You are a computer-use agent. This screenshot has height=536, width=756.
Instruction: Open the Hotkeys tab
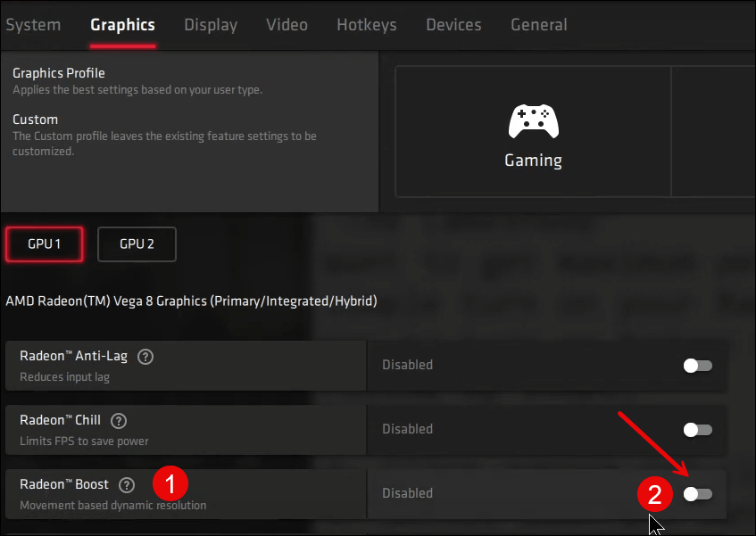click(x=366, y=25)
